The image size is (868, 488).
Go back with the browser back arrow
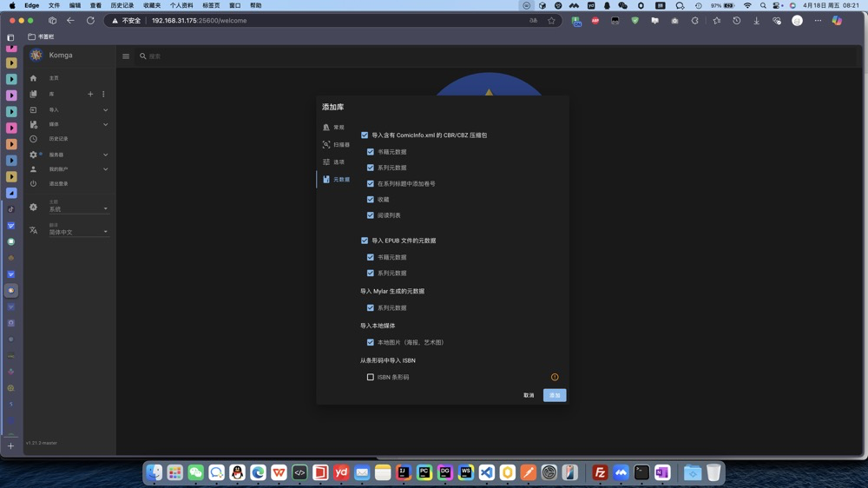click(70, 21)
